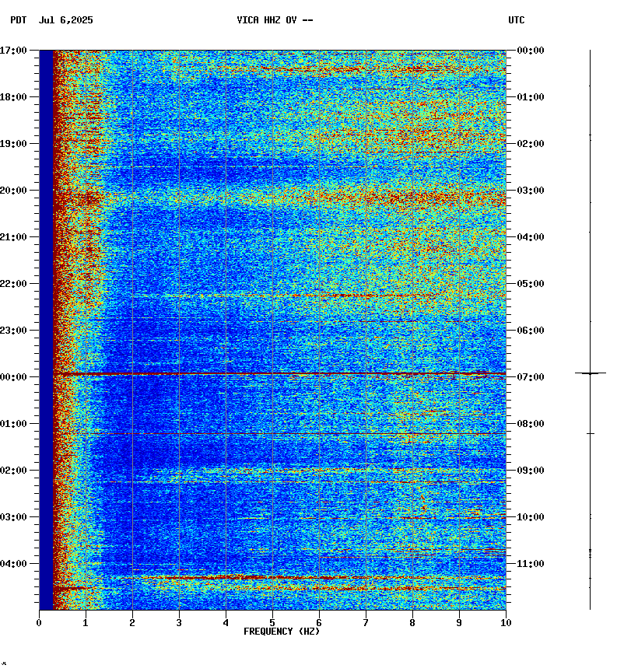The height and width of the screenshot is (672, 624).
Task: Click the 07:00 UTC time label
Action: [530, 377]
